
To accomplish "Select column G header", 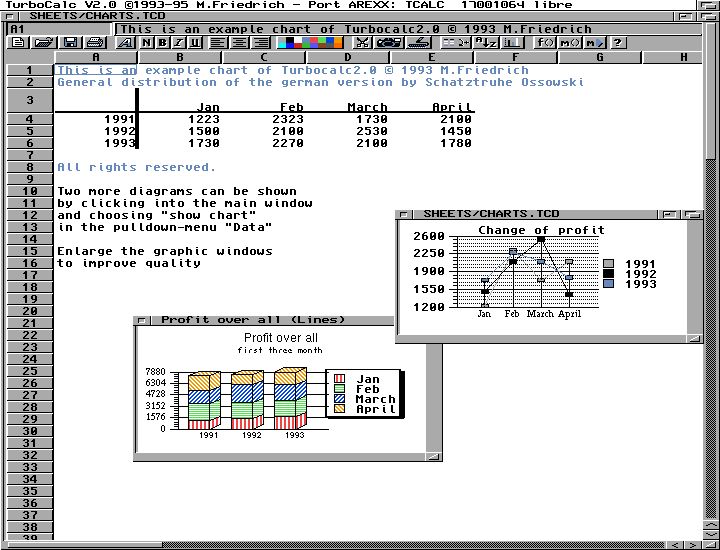I will pos(600,57).
